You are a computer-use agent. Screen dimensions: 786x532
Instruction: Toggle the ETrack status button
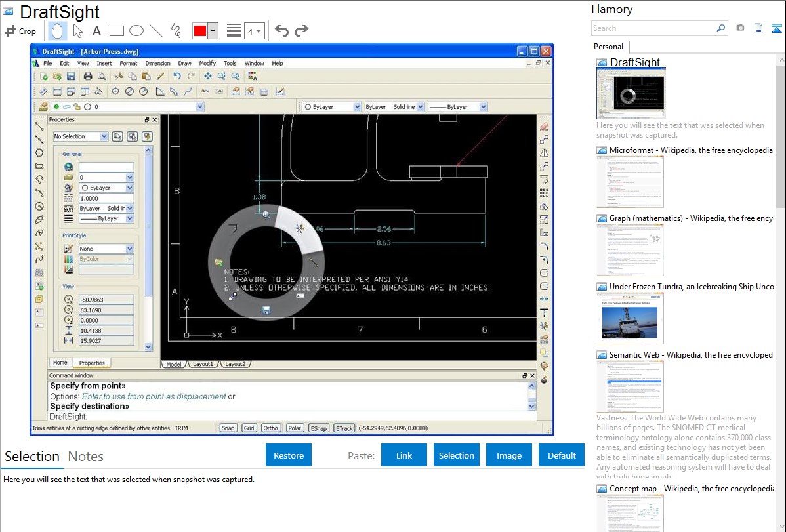tap(344, 428)
